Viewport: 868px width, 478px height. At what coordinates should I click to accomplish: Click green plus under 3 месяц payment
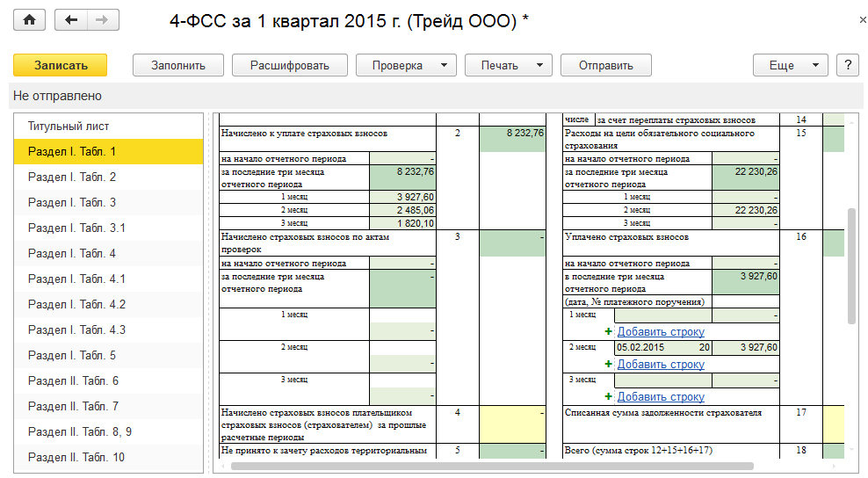[x=608, y=396]
